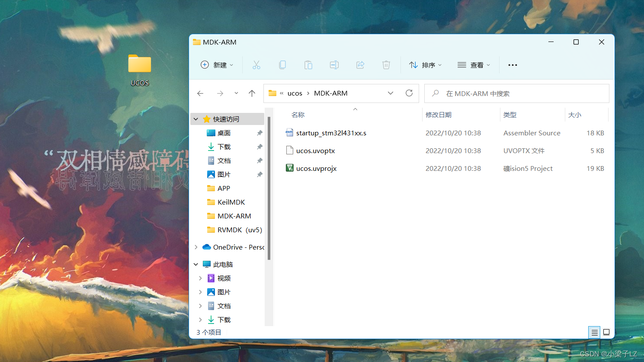The height and width of the screenshot is (362, 644).
Task: Sort by 修改日期 column header
Action: click(x=439, y=115)
